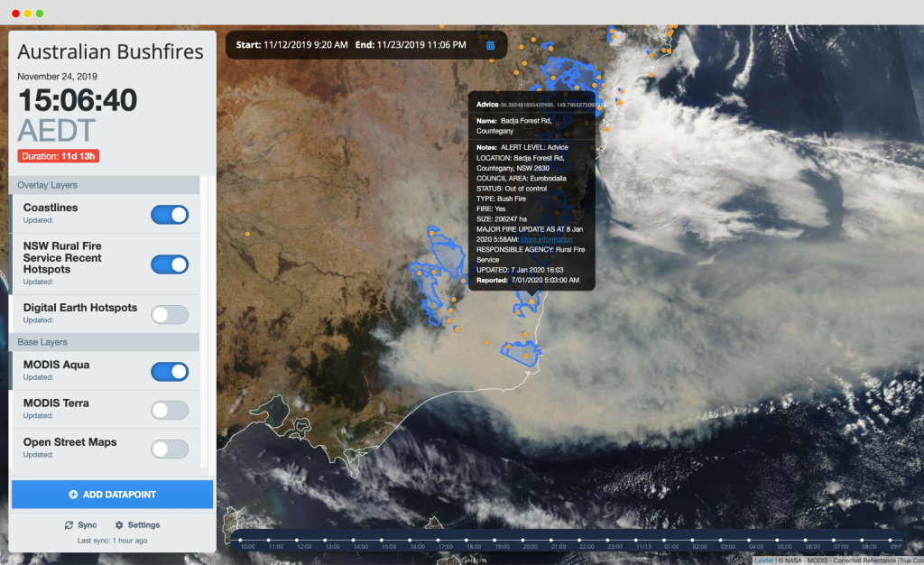Click the plus icon on the Add Datapoint button
Screen dimensions: 924x565
pos(73,494)
